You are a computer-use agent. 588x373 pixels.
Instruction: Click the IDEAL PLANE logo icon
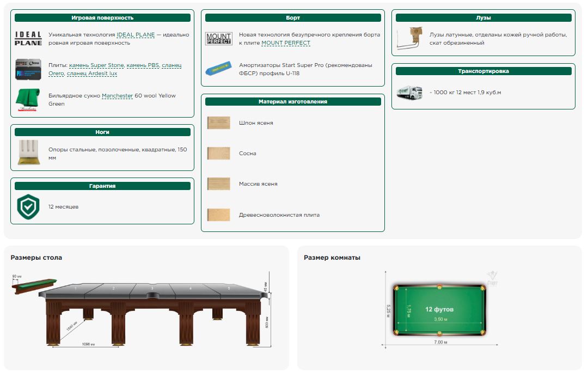[28, 39]
